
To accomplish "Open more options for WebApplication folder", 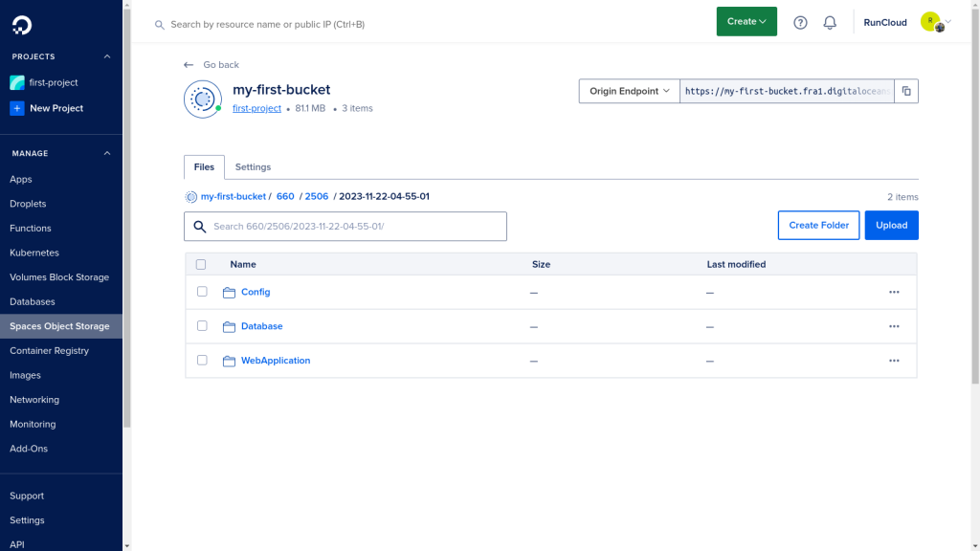I will 894,361.
